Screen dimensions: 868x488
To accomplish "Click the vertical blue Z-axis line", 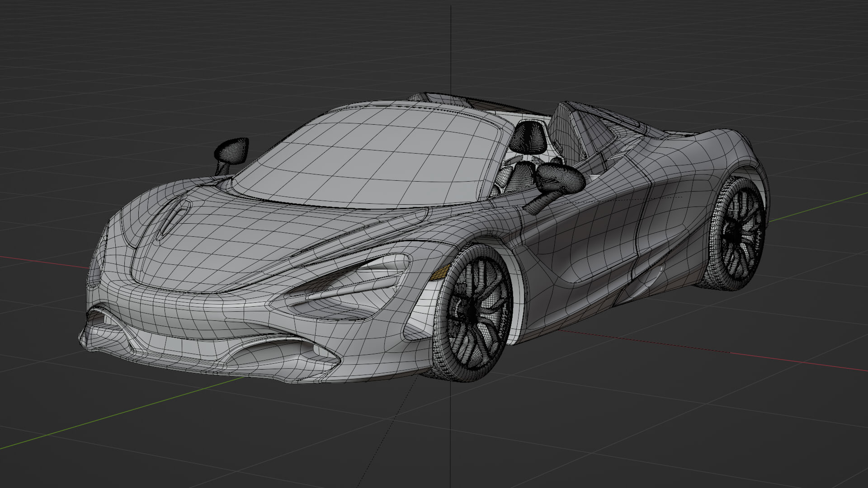I will 451,45.
